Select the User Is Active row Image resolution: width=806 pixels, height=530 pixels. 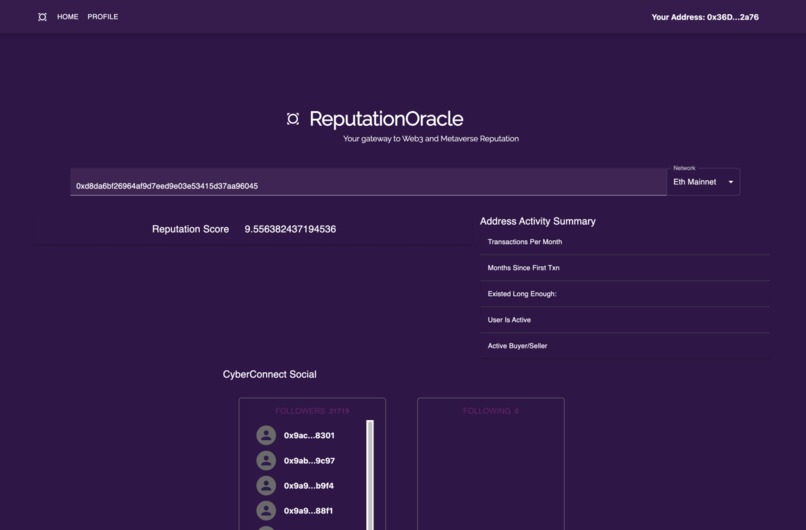coord(625,320)
